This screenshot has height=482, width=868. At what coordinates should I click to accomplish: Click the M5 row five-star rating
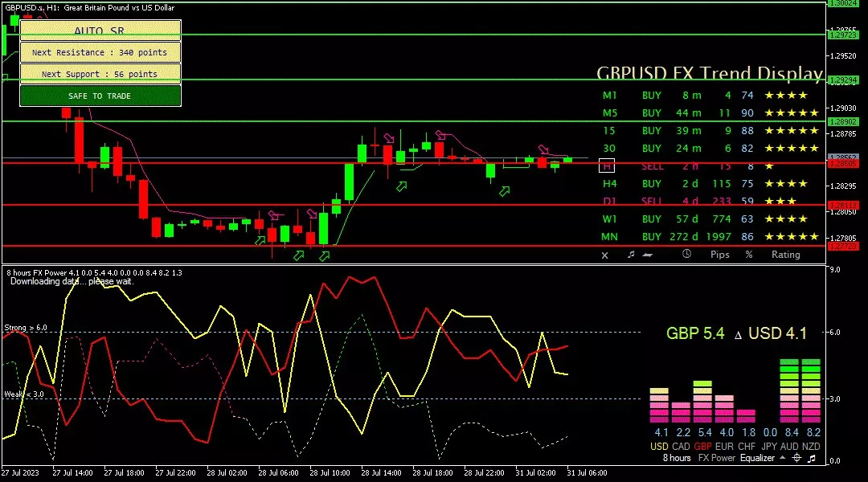tap(792, 113)
